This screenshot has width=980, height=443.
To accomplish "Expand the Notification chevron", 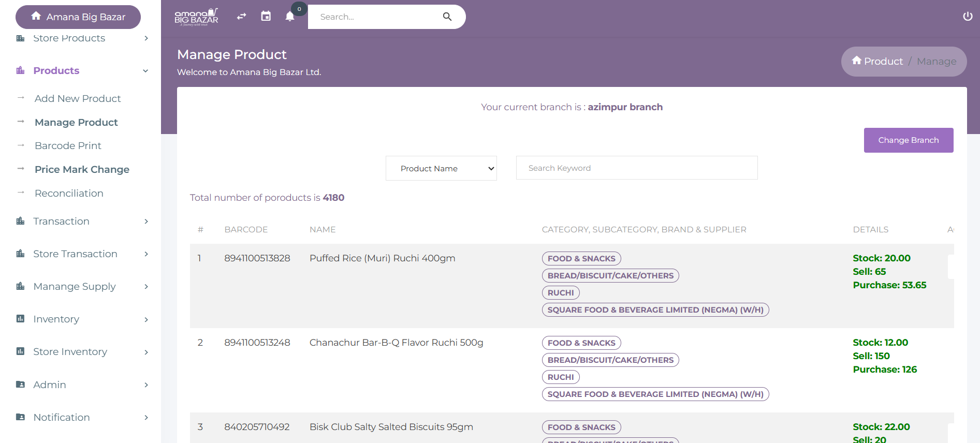I will 147,418.
